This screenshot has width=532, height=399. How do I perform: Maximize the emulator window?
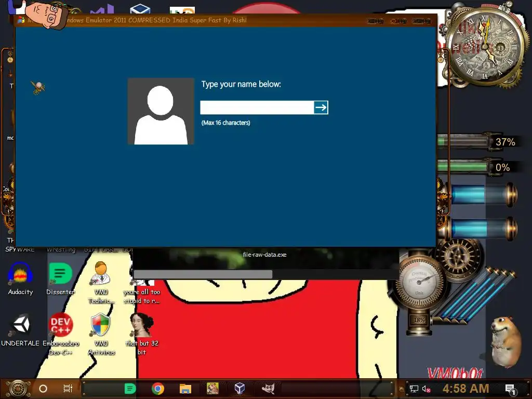(398, 21)
